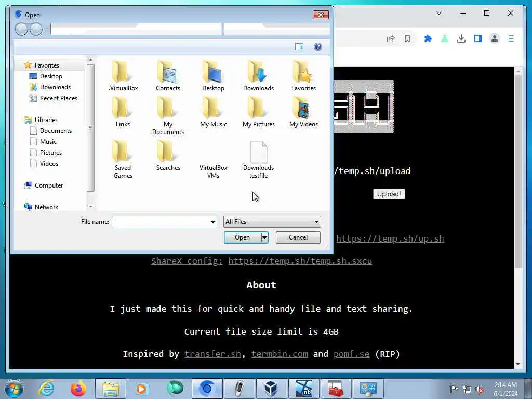Open the My Documents folder
The height and width of the screenshot is (399, 532).
pos(168,116)
